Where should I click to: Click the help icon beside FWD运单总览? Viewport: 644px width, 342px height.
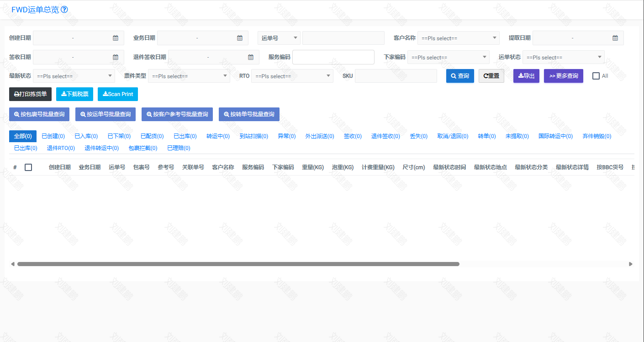click(64, 10)
